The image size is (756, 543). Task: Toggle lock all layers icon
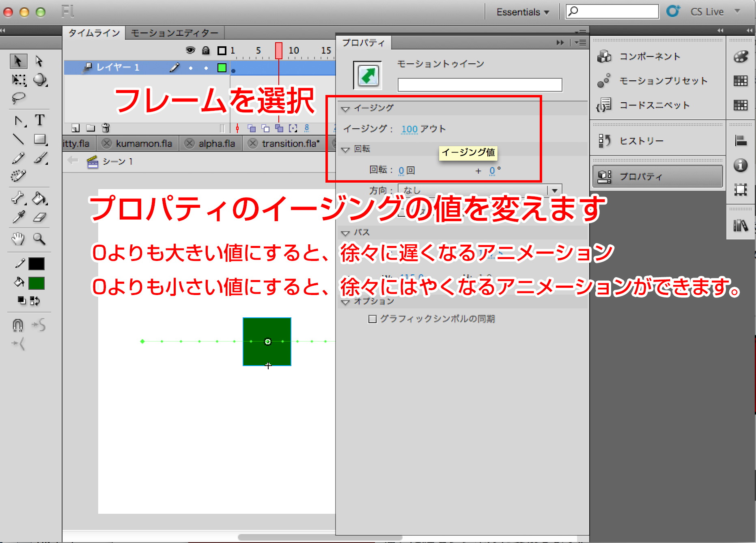(206, 50)
